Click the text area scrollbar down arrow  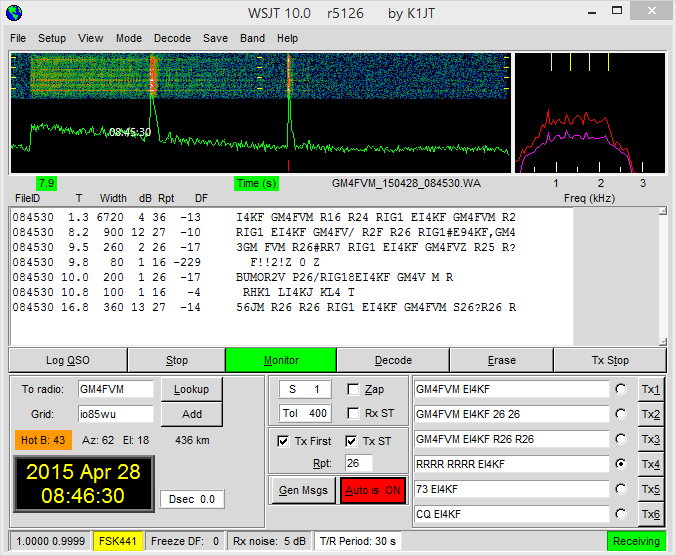663,341
